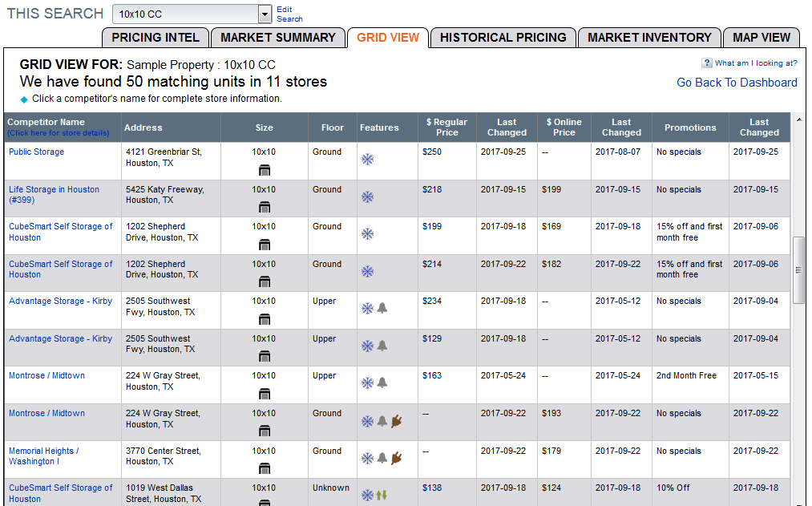Screen dimensions: 812x506
Task: Click the Edit Search link
Action: [289, 14]
